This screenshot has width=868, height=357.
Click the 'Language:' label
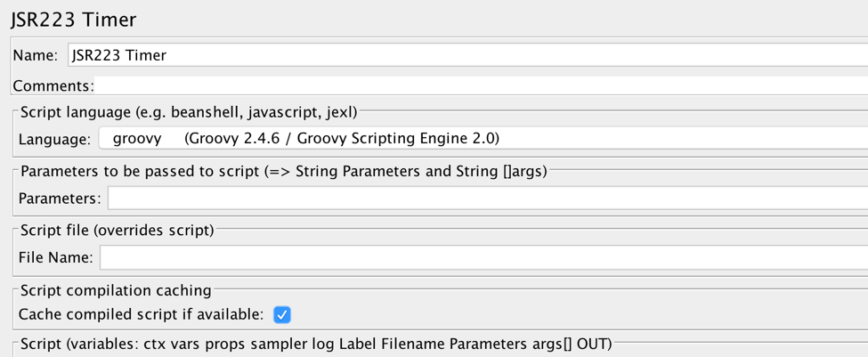tap(54, 139)
